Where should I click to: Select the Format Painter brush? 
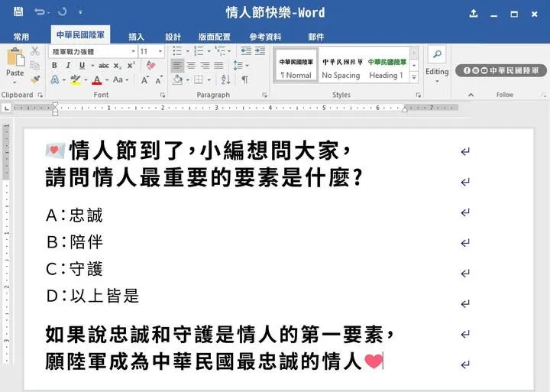(x=34, y=80)
